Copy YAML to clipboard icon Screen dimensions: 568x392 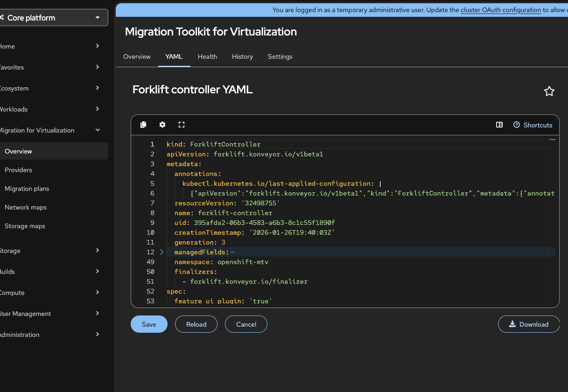click(x=143, y=125)
